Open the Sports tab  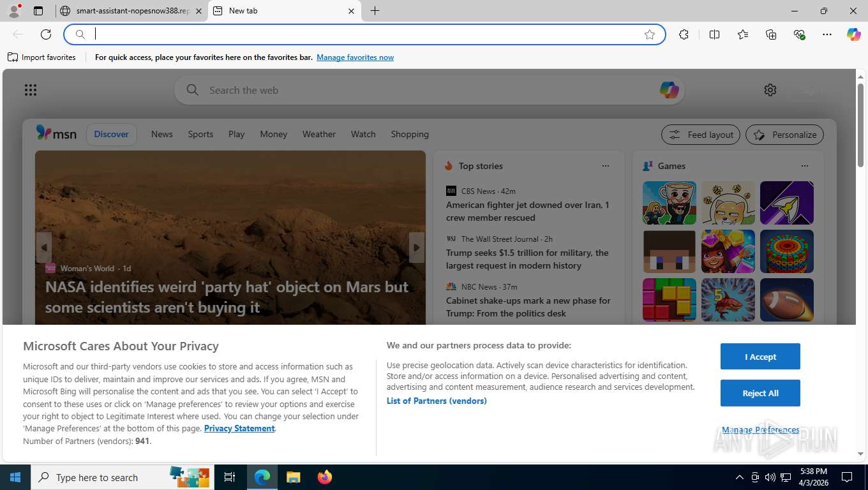pos(200,134)
